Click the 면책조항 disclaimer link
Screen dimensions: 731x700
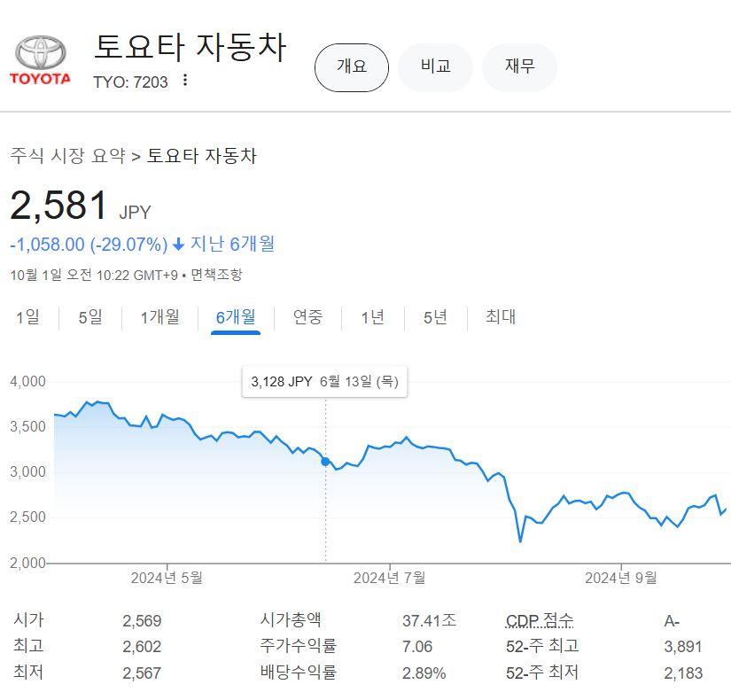point(217,275)
